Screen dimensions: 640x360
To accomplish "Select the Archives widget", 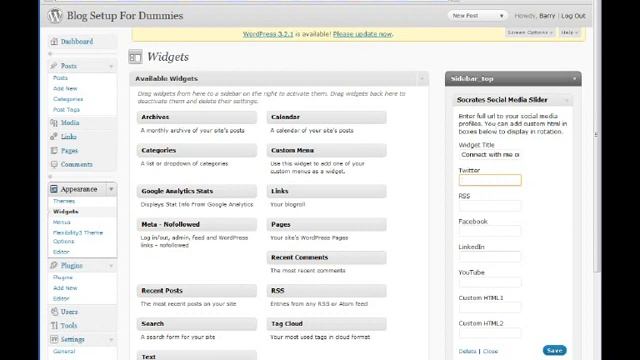I will [197, 117].
